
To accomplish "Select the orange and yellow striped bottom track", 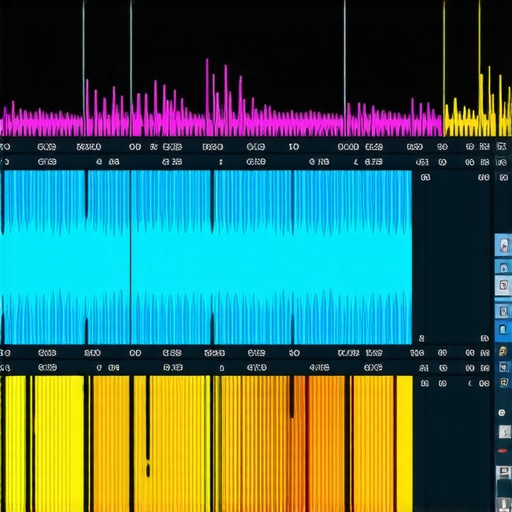I will [206, 444].
